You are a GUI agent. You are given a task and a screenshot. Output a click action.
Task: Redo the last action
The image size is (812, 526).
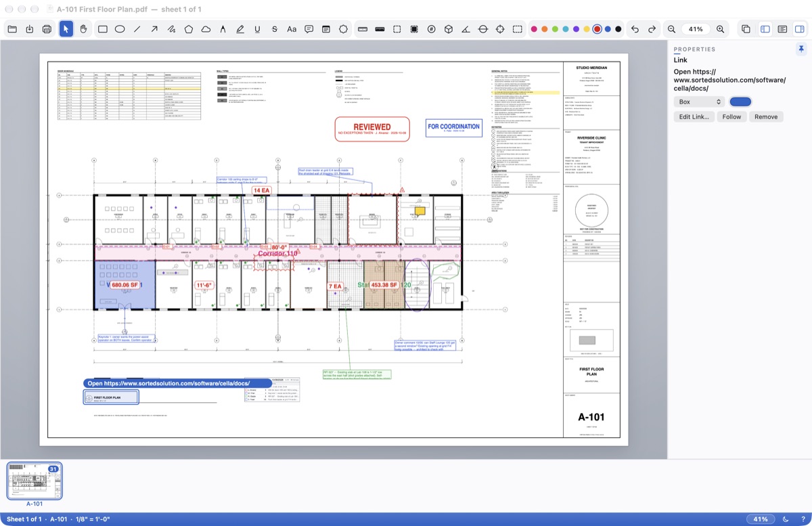coord(652,29)
